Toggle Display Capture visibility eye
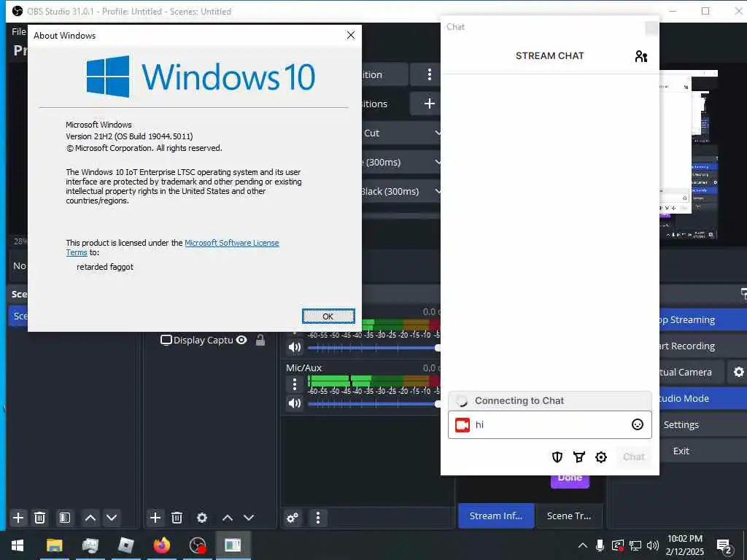Image resolution: width=747 pixels, height=560 pixels. pyautogui.click(x=241, y=340)
